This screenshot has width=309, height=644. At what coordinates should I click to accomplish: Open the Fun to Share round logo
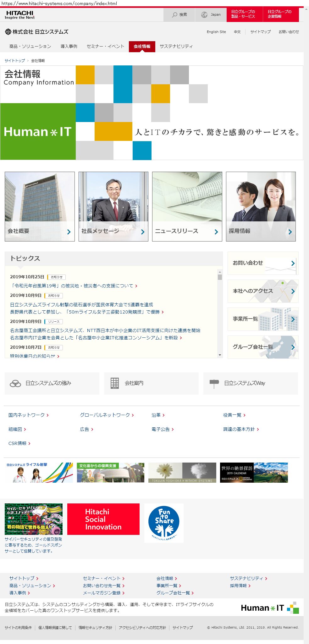pos(164,523)
